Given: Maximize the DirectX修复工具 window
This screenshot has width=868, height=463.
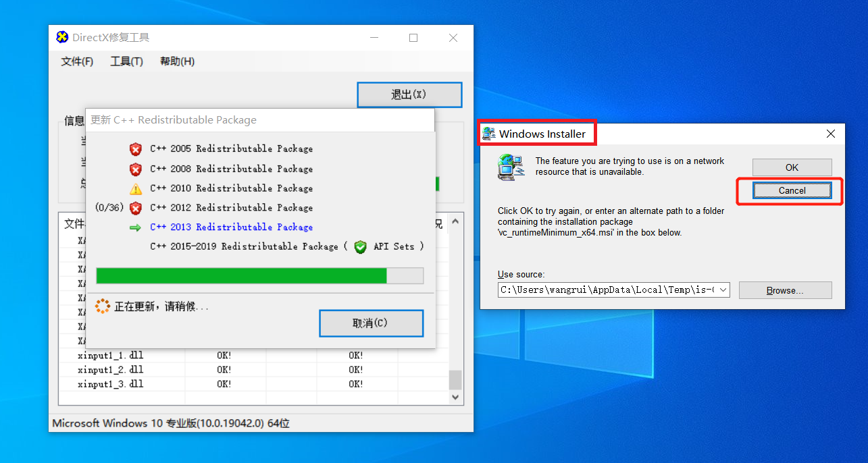Looking at the screenshot, I should pyautogui.click(x=413, y=38).
